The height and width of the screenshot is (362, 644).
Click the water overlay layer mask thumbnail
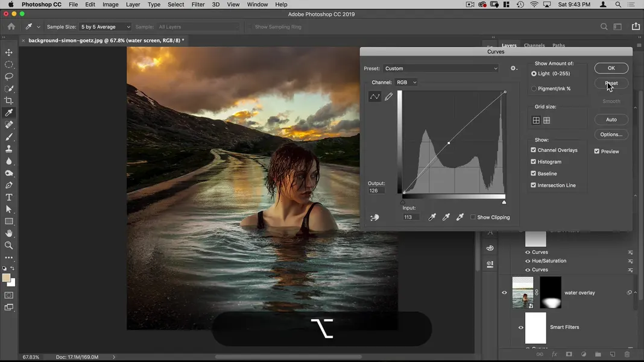[x=551, y=293]
